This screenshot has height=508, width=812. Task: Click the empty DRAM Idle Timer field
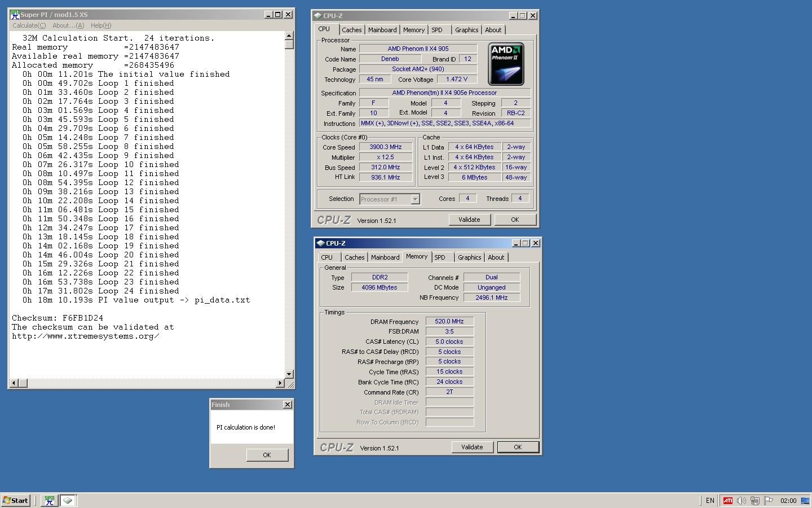coord(449,402)
